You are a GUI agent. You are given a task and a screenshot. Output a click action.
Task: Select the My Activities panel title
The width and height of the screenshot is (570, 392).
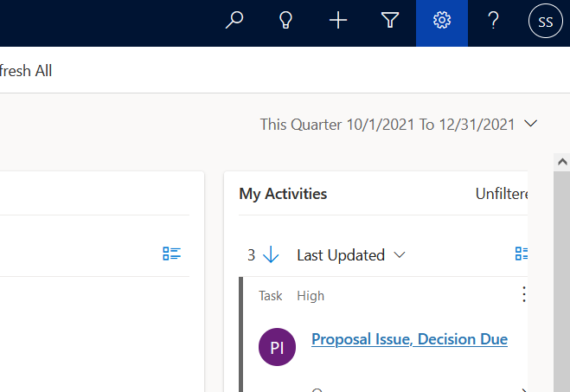point(283,194)
